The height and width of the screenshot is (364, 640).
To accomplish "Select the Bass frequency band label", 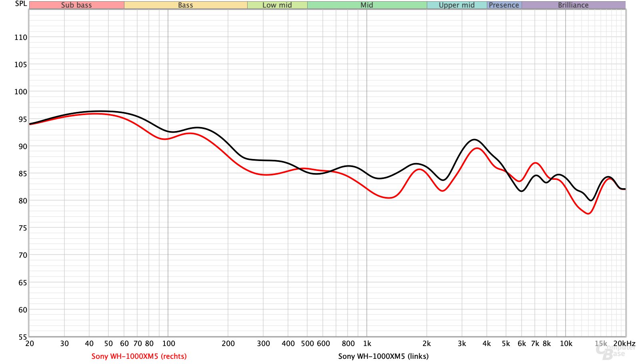I will point(186,5).
